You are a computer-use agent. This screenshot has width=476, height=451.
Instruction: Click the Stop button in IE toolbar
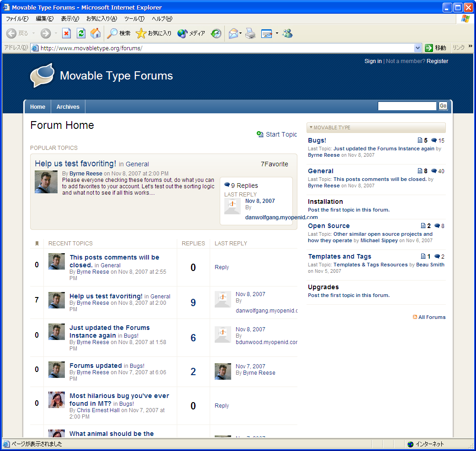click(x=67, y=33)
